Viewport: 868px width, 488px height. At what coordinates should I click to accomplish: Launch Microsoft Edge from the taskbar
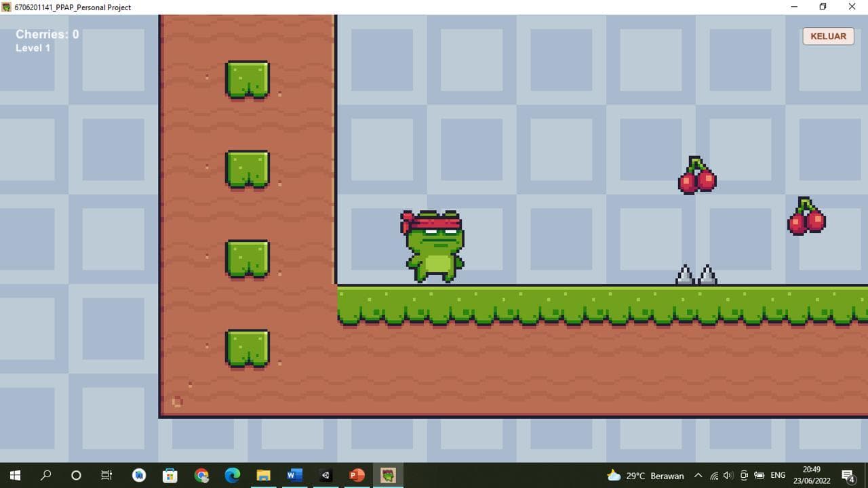232,475
